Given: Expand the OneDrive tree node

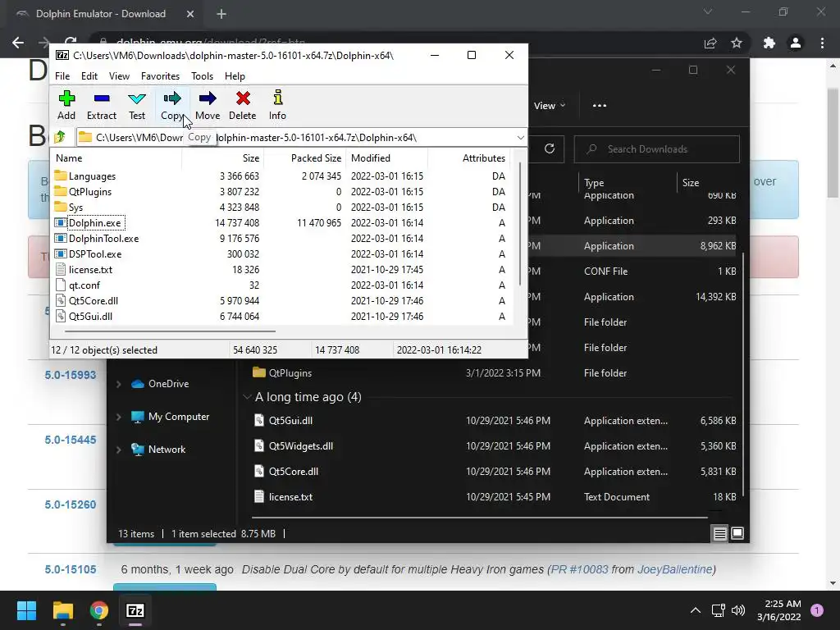Looking at the screenshot, I should [118, 384].
